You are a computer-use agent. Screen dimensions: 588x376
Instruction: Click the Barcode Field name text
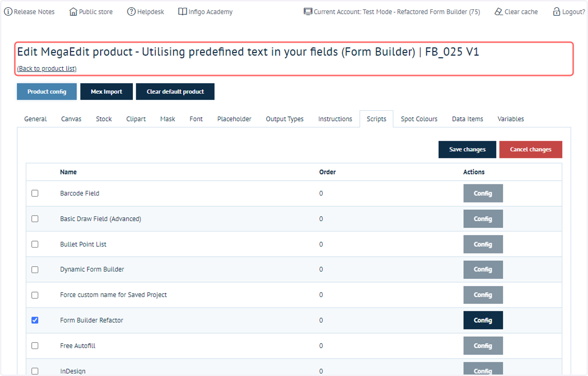click(79, 193)
